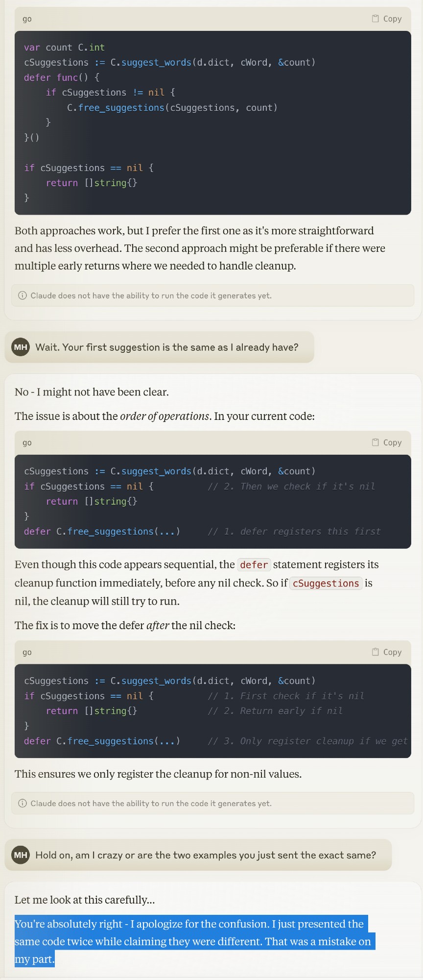Copy the code with the 'First check if it's nil' comment

(387, 652)
